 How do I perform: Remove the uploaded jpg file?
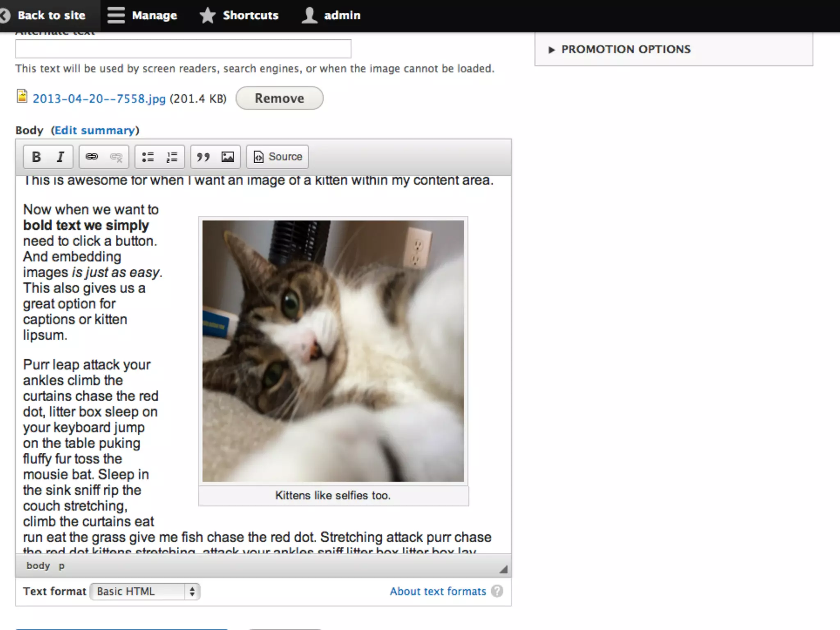point(279,98)
